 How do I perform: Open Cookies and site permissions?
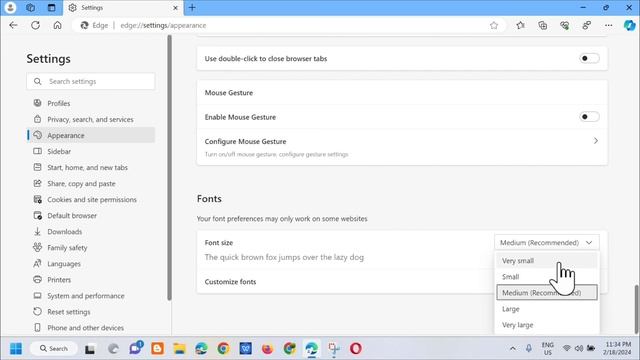91,200
